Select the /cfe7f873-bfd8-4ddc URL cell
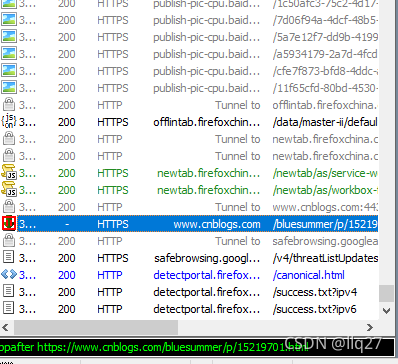 pos(325,71)
